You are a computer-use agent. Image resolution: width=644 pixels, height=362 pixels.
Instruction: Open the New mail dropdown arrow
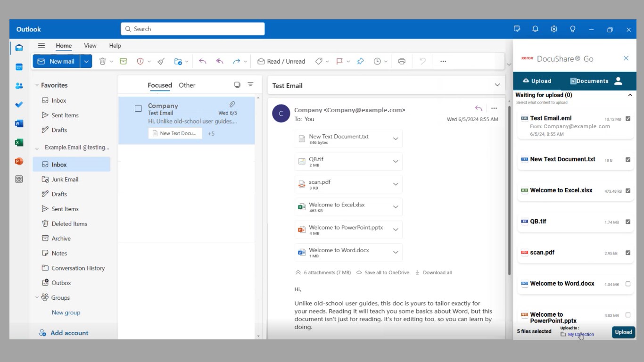click(x=86, y=61)
